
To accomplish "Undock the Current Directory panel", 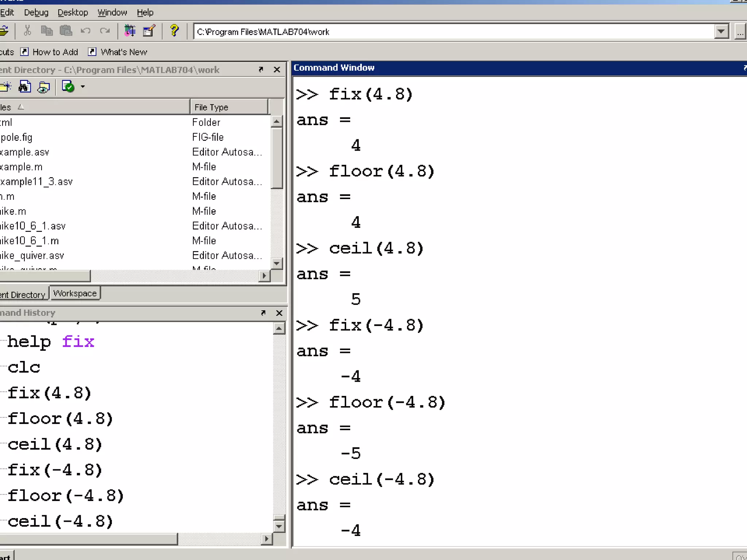I will pos(261,69).
